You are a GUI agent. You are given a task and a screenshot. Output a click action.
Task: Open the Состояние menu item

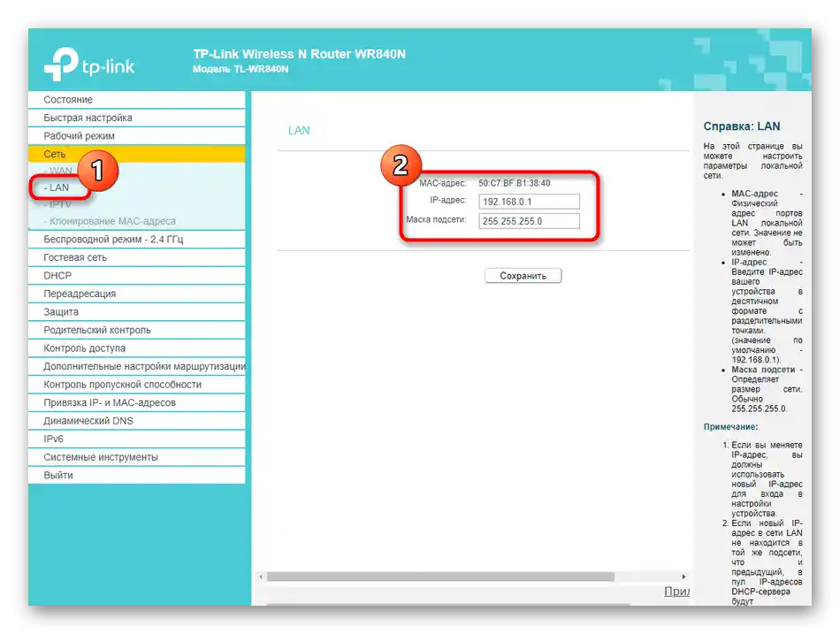pyautogui.click(x=137, y=100)
